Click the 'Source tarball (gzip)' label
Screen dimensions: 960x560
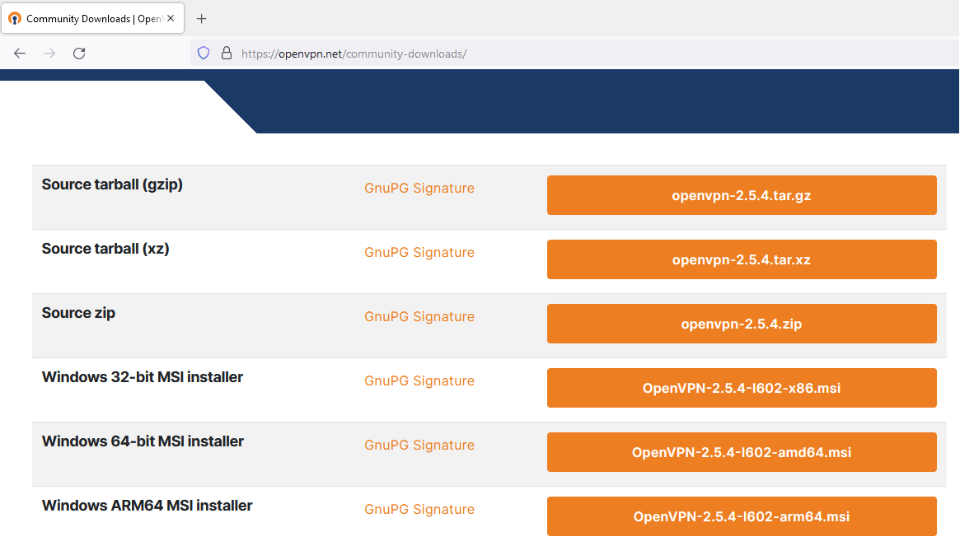pos(112,184)
